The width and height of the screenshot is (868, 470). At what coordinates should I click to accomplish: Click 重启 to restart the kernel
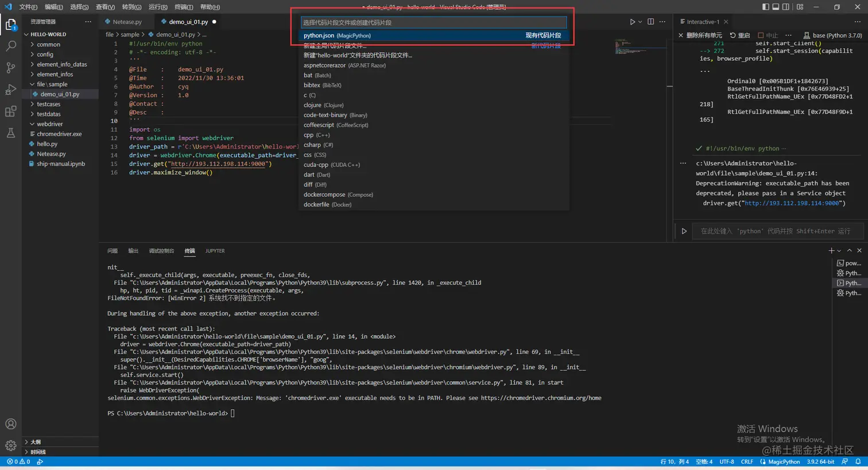739,35
